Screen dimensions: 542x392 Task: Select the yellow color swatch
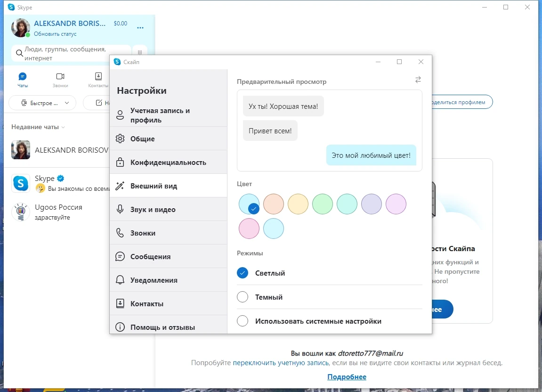coord(298,204)
